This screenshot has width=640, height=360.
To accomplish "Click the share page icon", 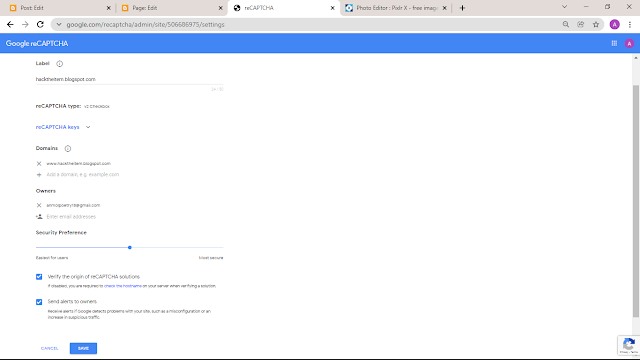I will pos(580,24).
